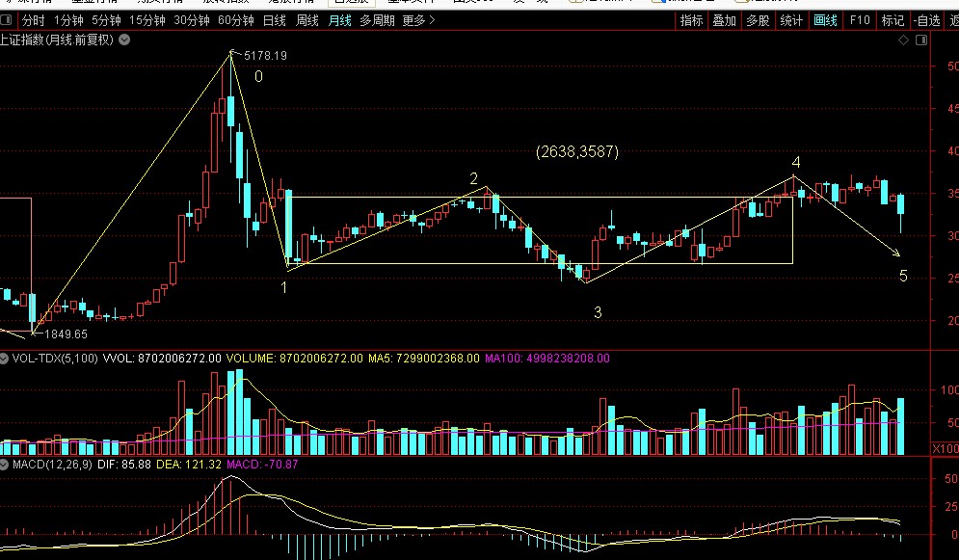Select the wave label 4 annotation
959x560 pixels.
coord(796,162)
